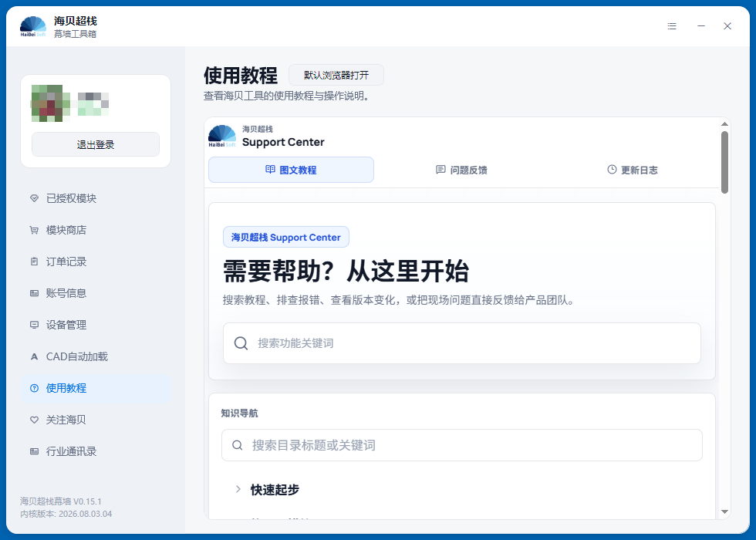Click the 海贝超栈 app name in title bar

76,21
